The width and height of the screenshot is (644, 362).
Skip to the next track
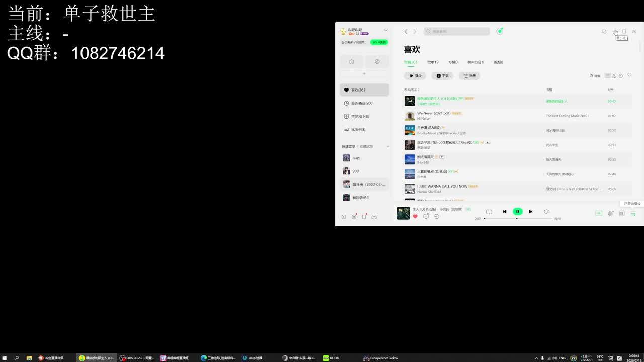click(x=530, y=212)
